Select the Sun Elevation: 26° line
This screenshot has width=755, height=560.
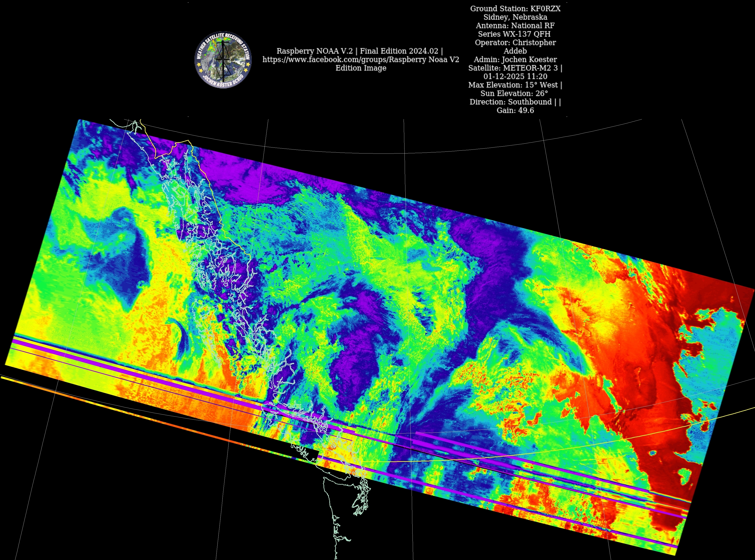pos(514,93)
